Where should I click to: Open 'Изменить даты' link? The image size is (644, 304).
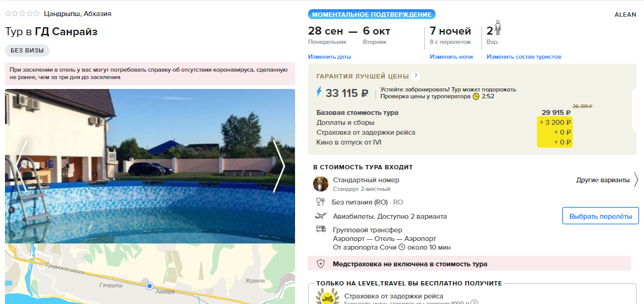[x=329, y=57]
